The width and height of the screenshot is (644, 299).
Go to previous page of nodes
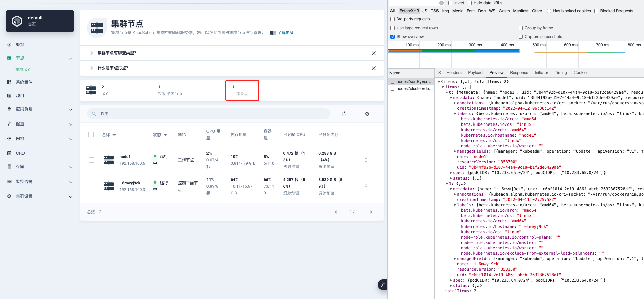click(x=338, y=212)
